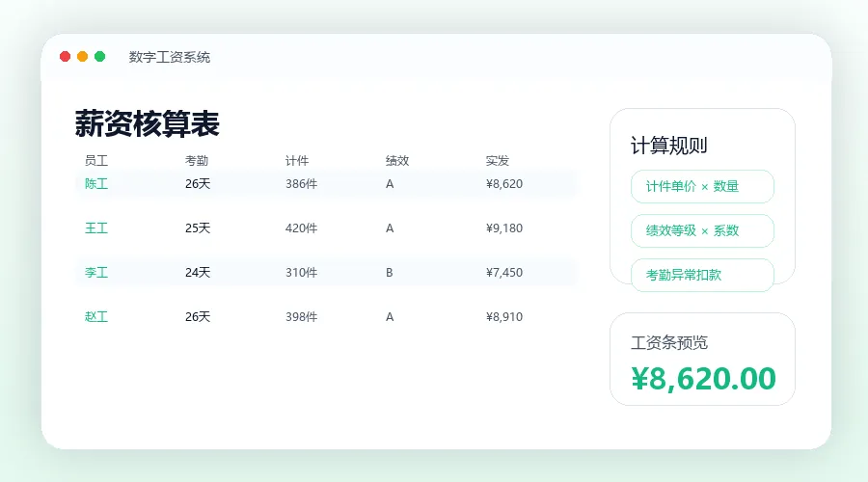Click the green maximize window dot
The height and width of the screenshot is (482, 868).
point(100,57)
